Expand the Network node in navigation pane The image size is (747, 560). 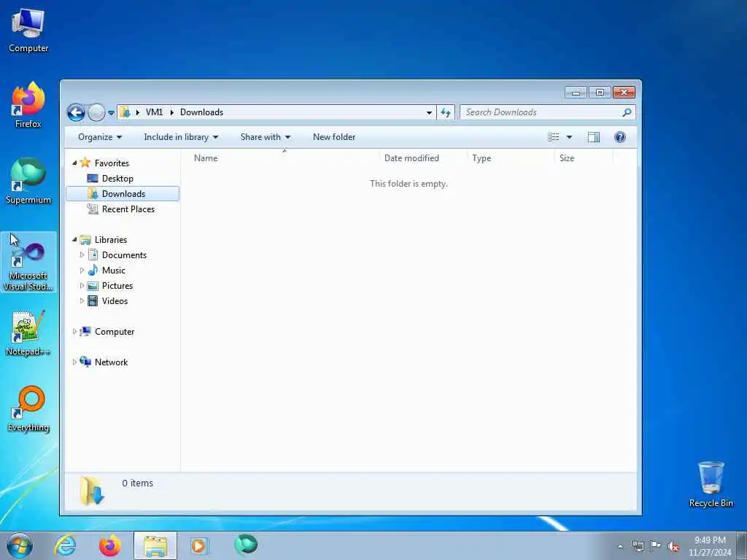(74, 362)
